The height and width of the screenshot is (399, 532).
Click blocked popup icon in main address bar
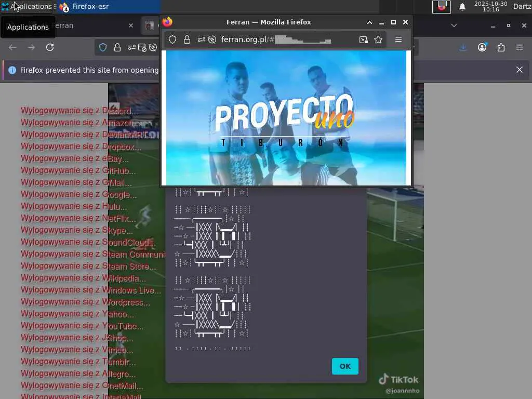coord(142,47)
